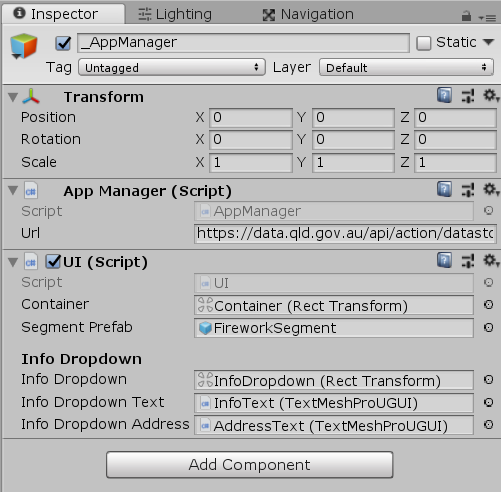Enable the Static checkbox
The height and width of the screenshot is (492, 501).
click(423, 43)
